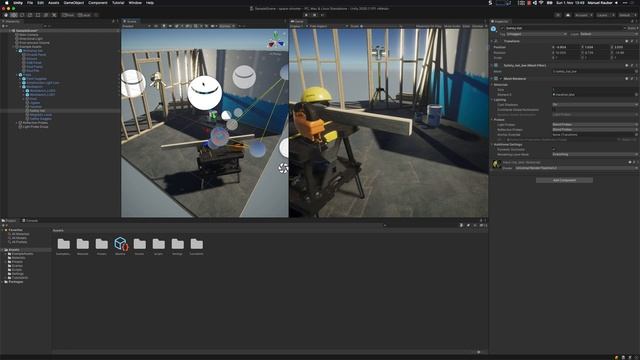Toggle Mesh Renderer enabled checkbox

pyautogui.click(x=501, y=78)
